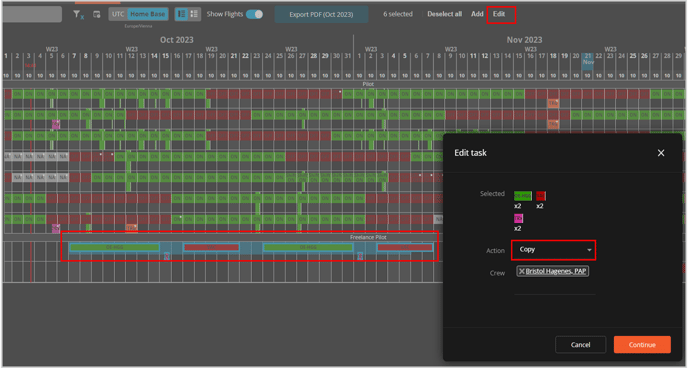Click the small pink freelance task in mid-October

167,257
